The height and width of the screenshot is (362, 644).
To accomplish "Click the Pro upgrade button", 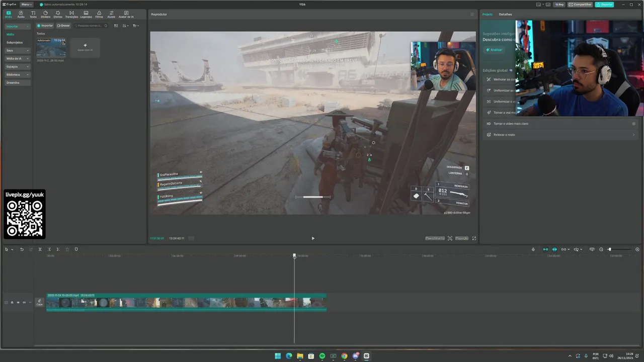I will (559, 5).
